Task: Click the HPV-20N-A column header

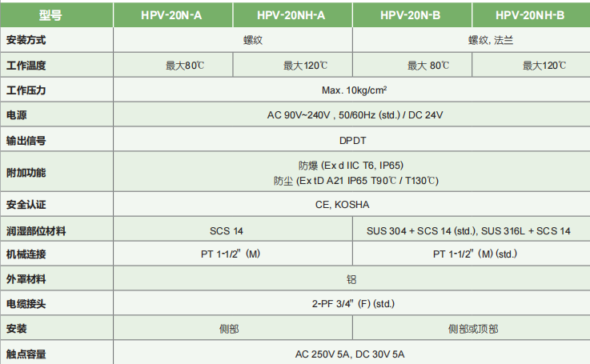Action: click(x=172, y=15)
